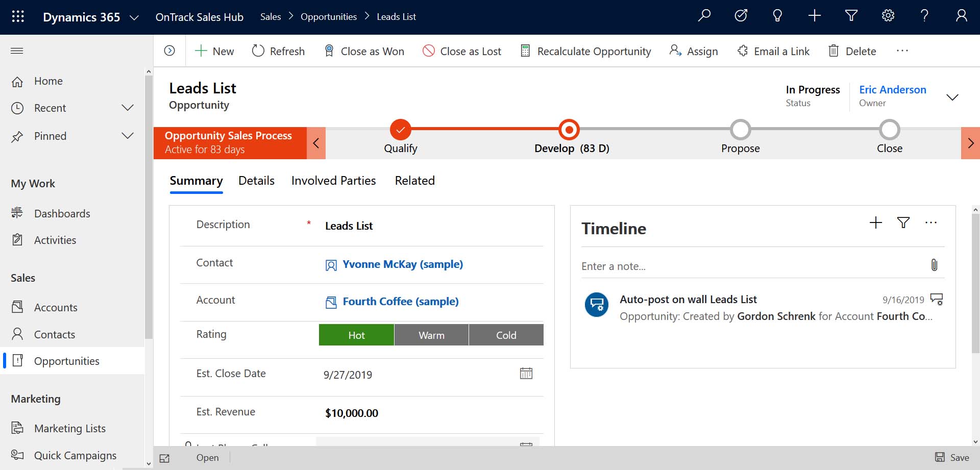Click the auto-post wall icon

pos(597,305)
